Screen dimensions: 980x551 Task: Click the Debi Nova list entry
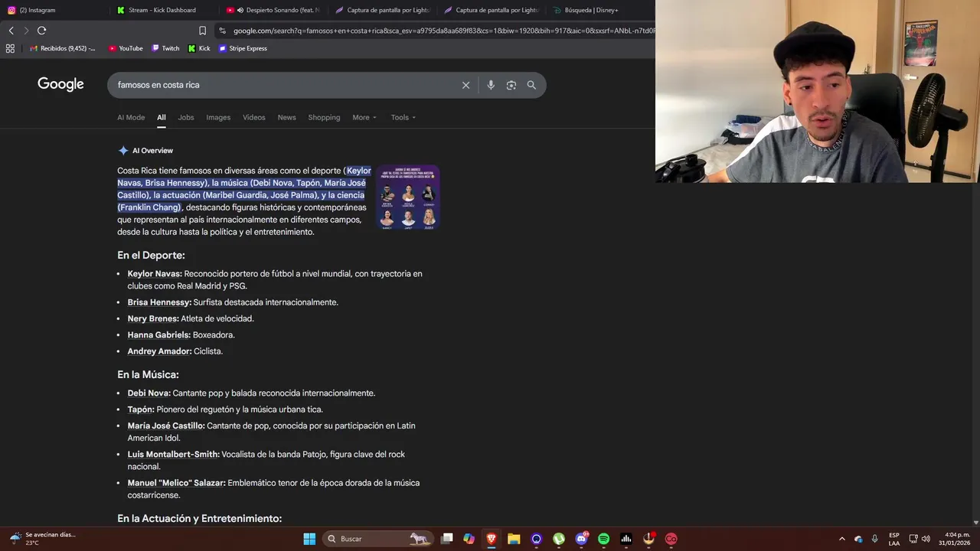pos(149,393)
